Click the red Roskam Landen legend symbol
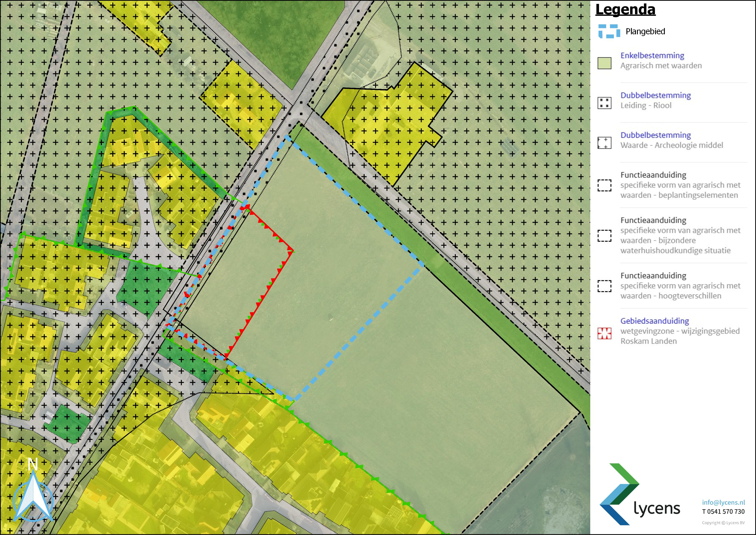The image size is (756, 535). (604, 333)
